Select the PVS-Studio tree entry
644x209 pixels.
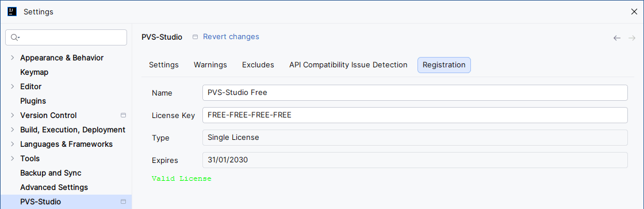tap(66, 202)
